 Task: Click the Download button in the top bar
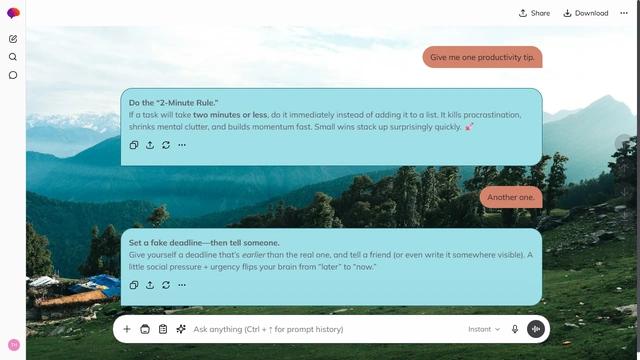pyautogui.click(x=586, y=13)
